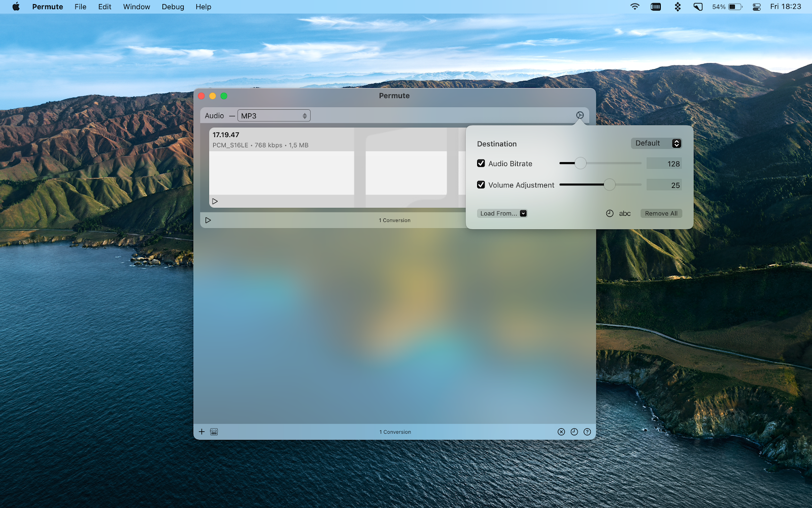Click the 1 Conversion status in bottom bar
Image resolution: width=812 pixels, height=508 pixels.
395,432
